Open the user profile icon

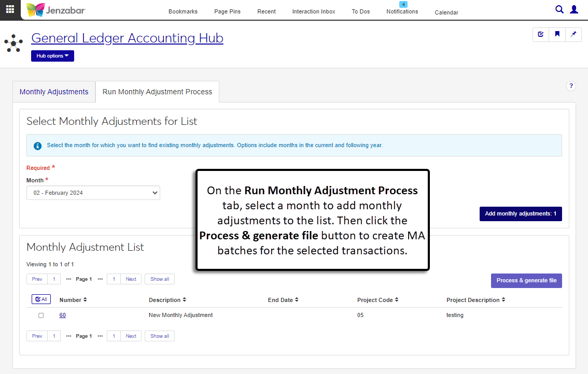(x=574, y=9)
